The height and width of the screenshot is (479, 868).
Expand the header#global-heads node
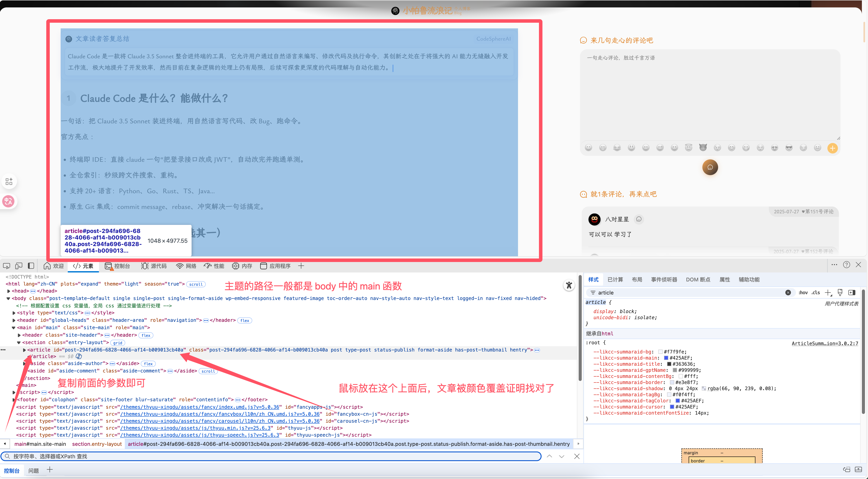pyautogui.click(x=14, y=320)
